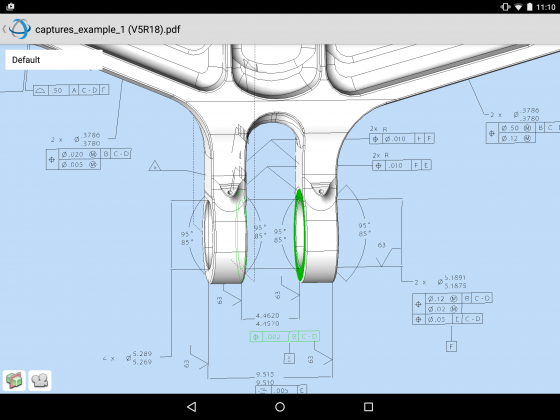Open the model tree cube icon

[14, 380]
